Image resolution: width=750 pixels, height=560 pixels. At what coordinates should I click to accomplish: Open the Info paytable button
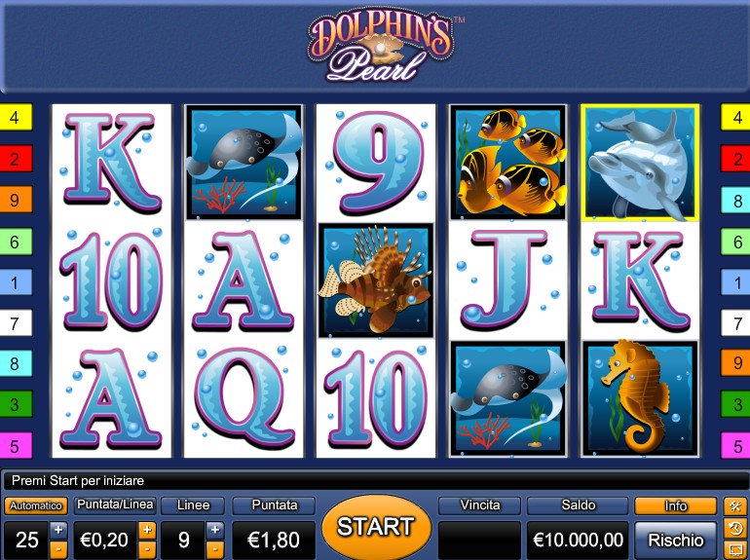point(675,506)
